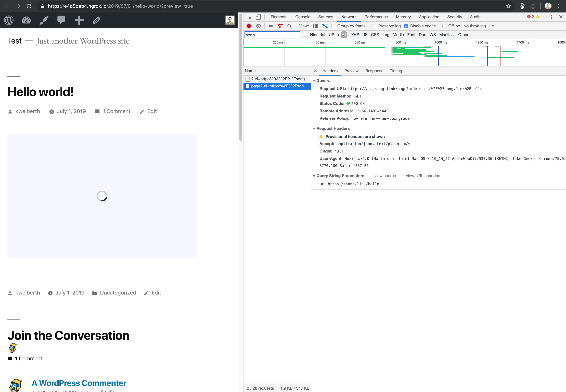
Task: Click the view source link for query parameters
Action: coord(385,176)
